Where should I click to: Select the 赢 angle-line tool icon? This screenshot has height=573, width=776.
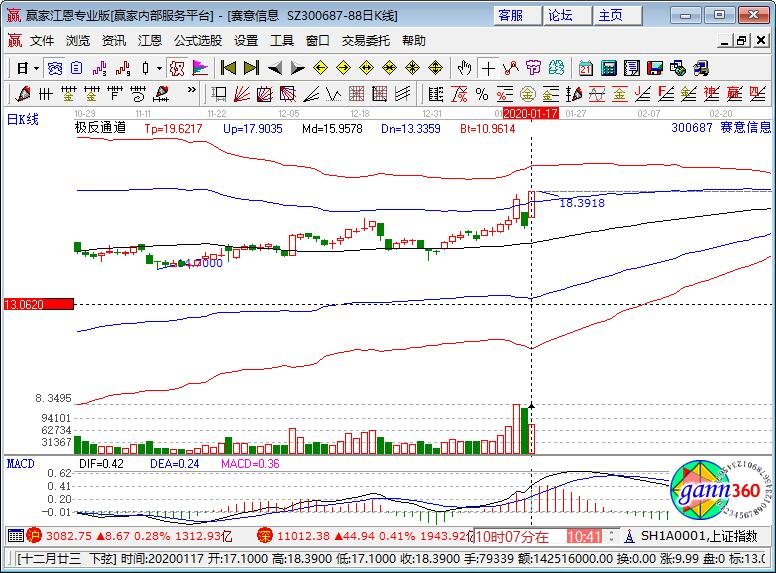pyautogui.click(x=735, y=94)
